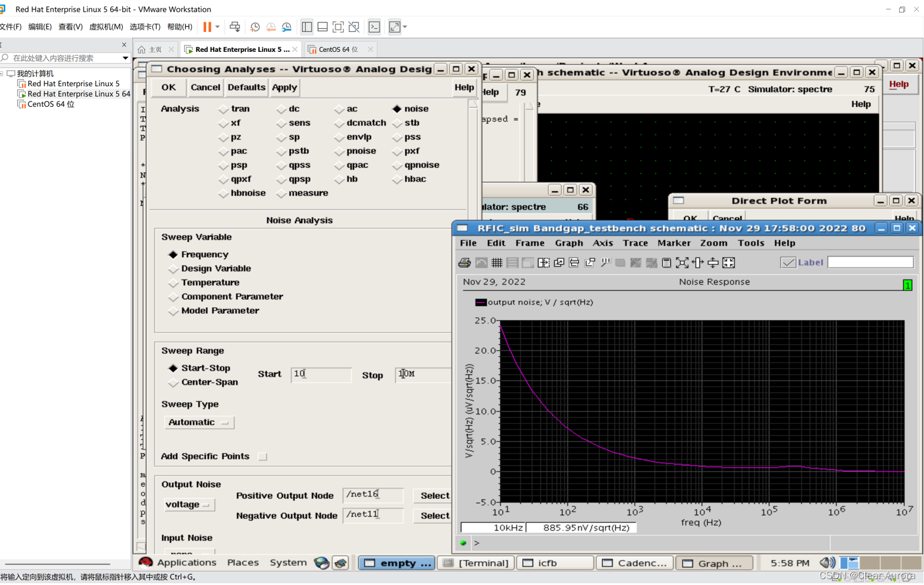The image size is (924, 585).
Task: Click the home icon on the VMware home tab
Action: (x=142, y=50)
